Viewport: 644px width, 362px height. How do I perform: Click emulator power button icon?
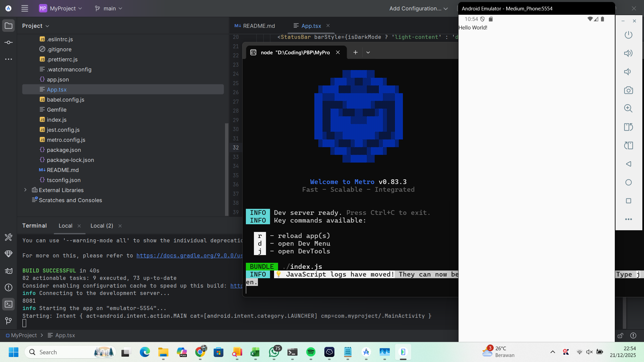coord(628,35)
